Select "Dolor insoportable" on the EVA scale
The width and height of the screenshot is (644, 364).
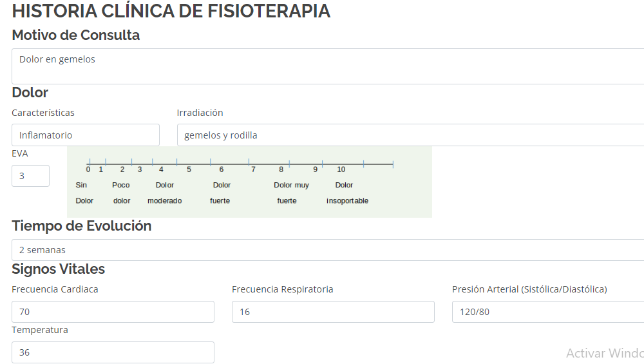coord(346,193)
